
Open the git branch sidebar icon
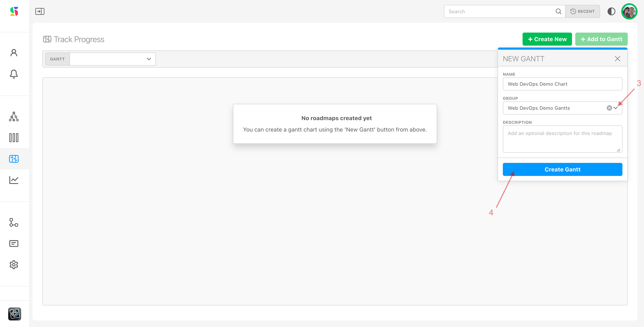14,222
